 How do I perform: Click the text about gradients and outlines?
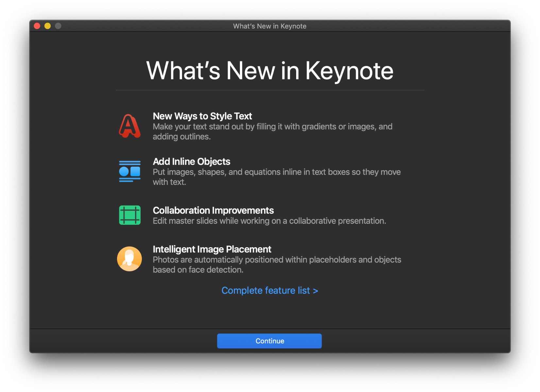pyautogui.click(x=273, y=132)
